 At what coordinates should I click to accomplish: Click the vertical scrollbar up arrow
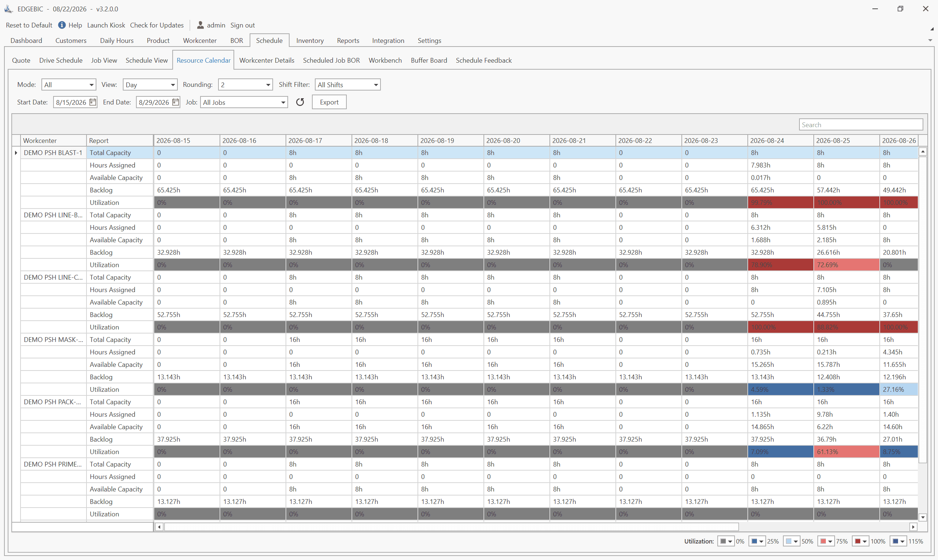[923, 152]
